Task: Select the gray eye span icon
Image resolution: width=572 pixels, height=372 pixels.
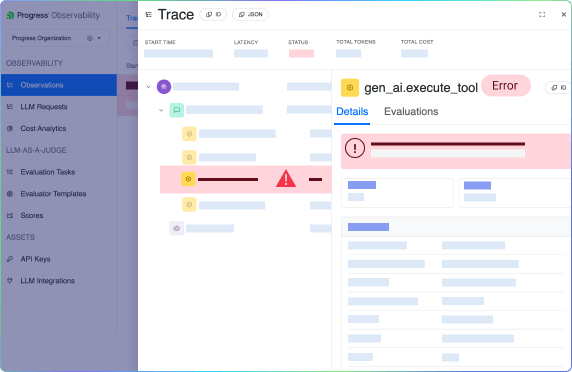Action: (177, 228)
